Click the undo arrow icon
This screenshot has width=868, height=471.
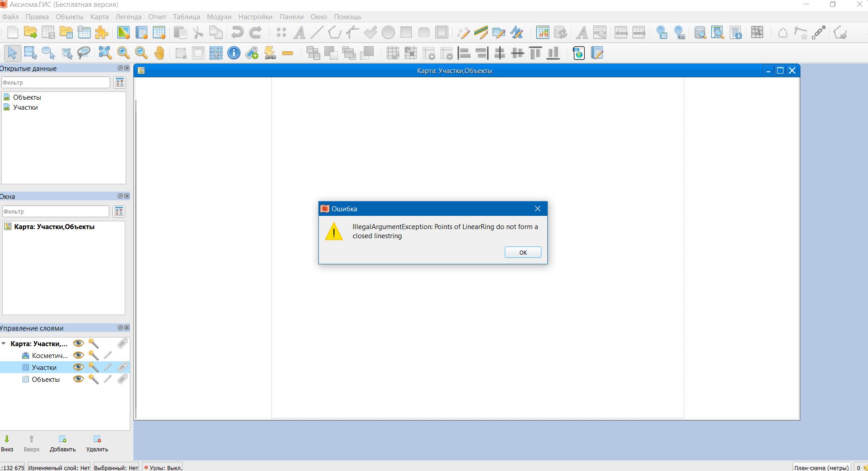tap(237, 32)
